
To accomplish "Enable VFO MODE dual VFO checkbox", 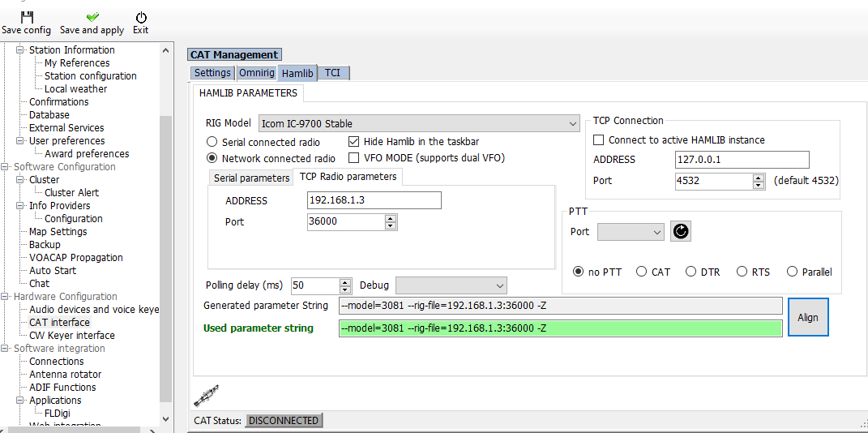I will pyautogui.click(x=353, y=158).
